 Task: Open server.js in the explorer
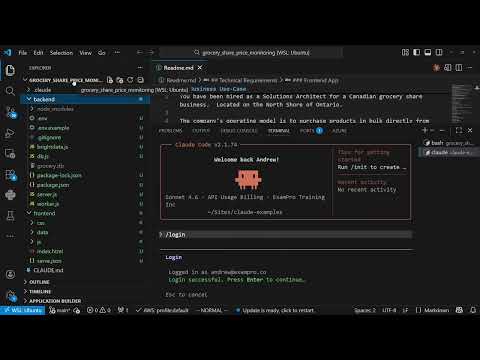tap(85, 194)
